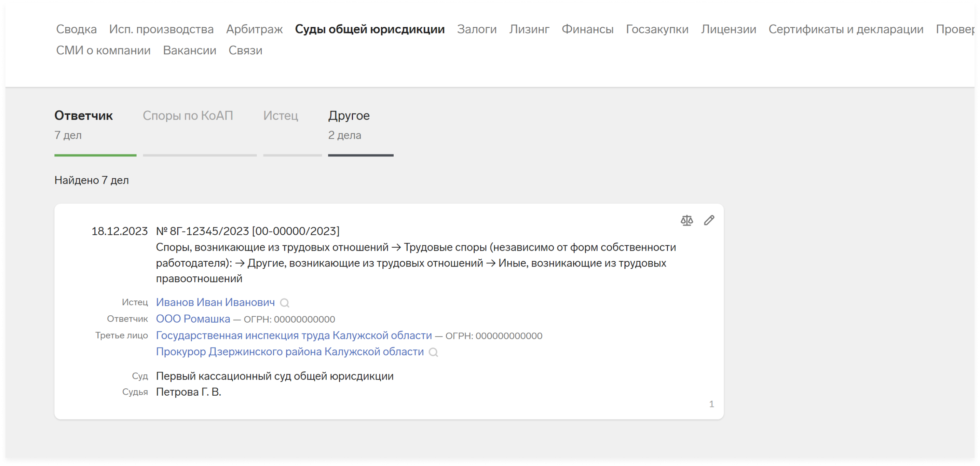Open the Связи tab

pyautogui.click(x=245, y=51)
